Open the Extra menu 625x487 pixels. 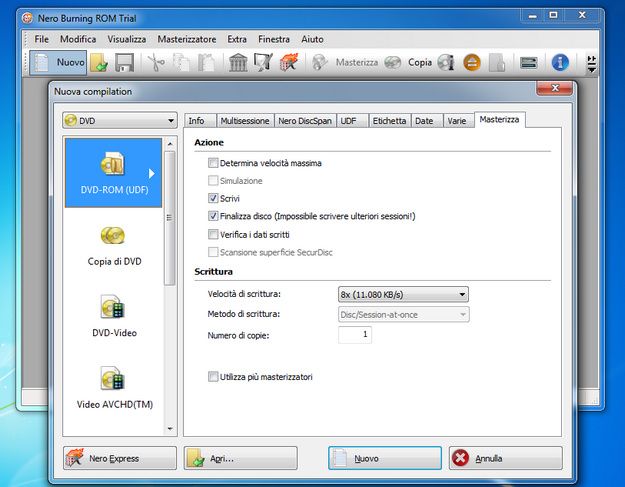(237, 39)
